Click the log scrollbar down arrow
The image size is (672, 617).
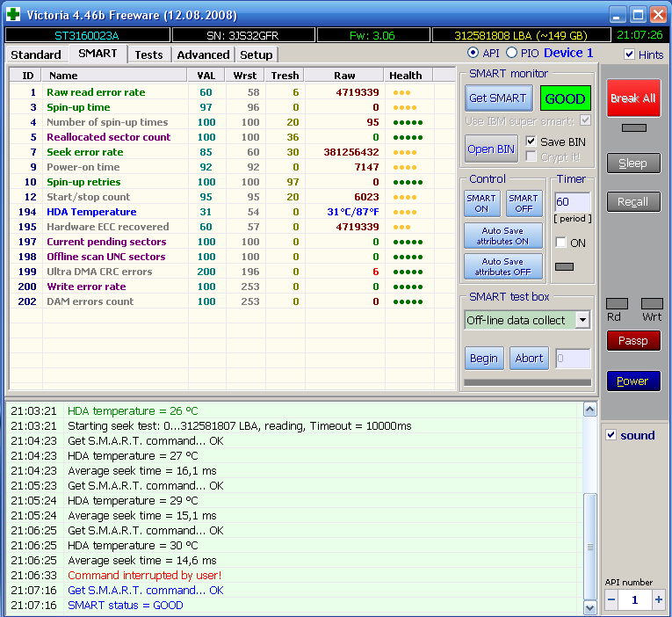pyautogui.click(x=589, y=607)
